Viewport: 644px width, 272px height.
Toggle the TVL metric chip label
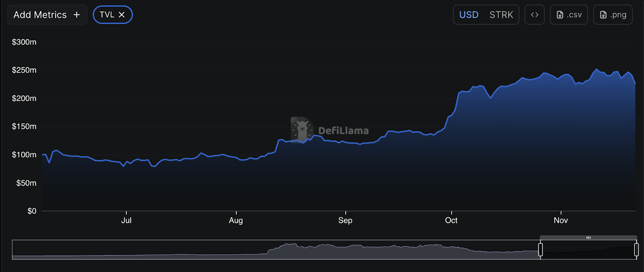(107, 15)
